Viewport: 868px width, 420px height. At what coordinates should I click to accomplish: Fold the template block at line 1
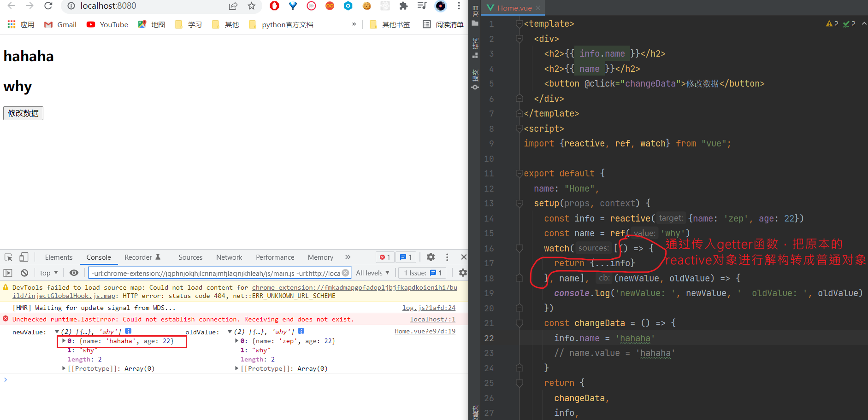coord(519,23)
